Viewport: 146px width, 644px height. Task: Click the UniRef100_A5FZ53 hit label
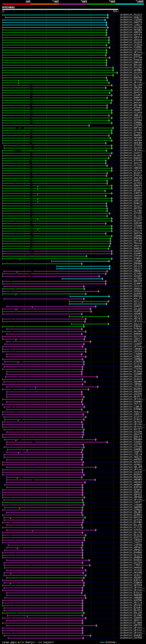[131, 625]
